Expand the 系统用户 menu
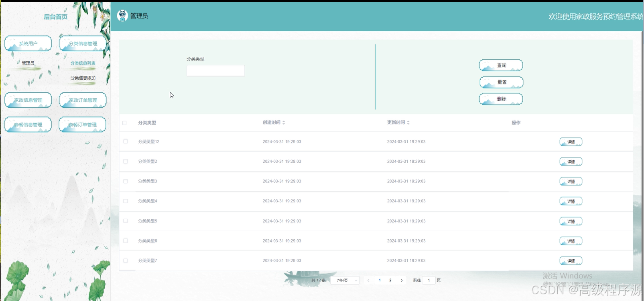The image size is (644, 301). pyautogui.click(x=28, y=43)
